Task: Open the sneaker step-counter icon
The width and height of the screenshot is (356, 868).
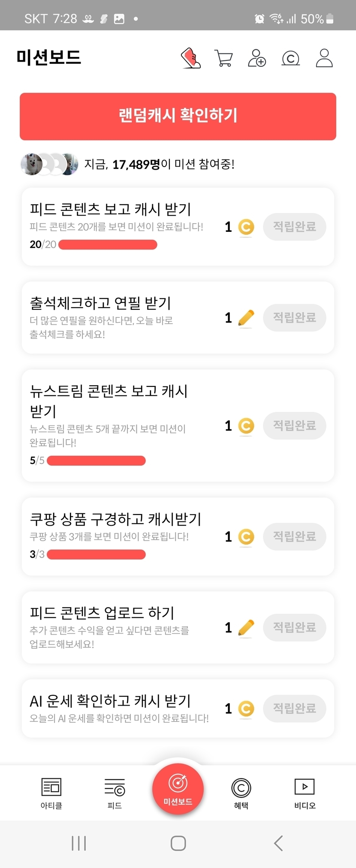Action: [x=191, y=58]
